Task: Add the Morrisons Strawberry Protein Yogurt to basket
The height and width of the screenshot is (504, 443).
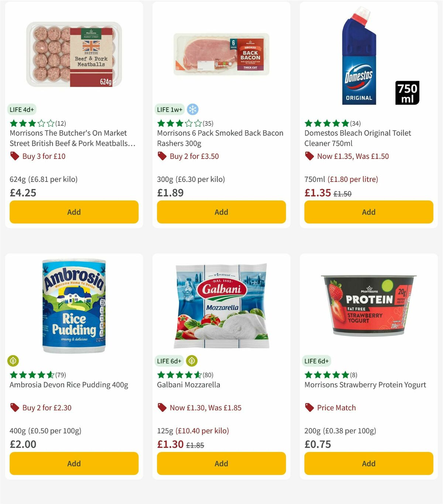Action: pyautogui.click(x=368, y=463)
